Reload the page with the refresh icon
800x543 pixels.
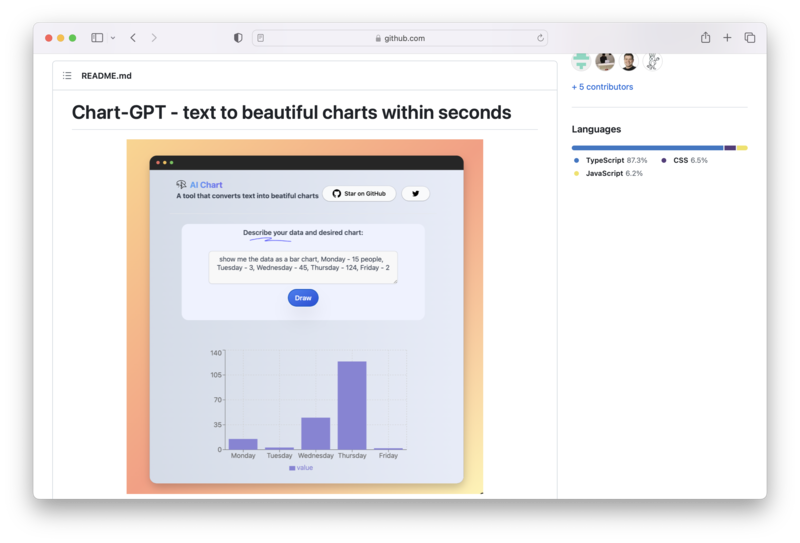coord(541,38)
